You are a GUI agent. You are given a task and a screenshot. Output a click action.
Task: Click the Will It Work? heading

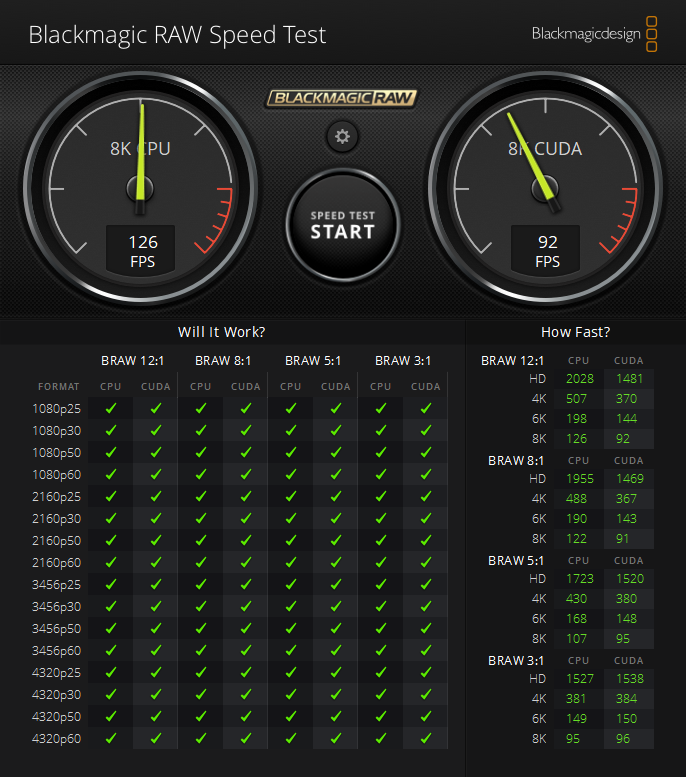[x=222, y=332]
